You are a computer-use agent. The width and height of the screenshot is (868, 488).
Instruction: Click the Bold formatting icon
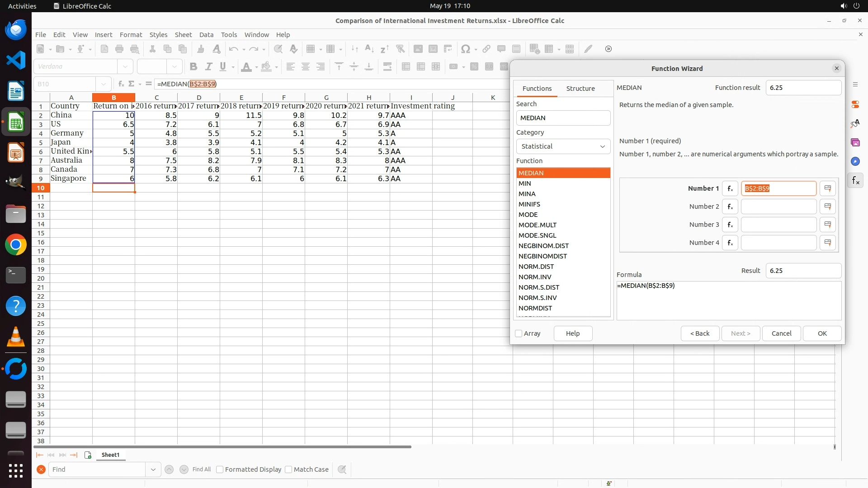pyautogui.click(x=193, y=66)
